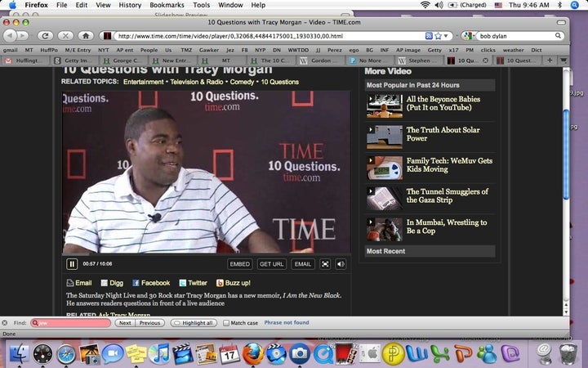Open the Gawker bookmark
Image resolution: width=588 pixels, height=368 pixels.
click(x=209, y=50)
